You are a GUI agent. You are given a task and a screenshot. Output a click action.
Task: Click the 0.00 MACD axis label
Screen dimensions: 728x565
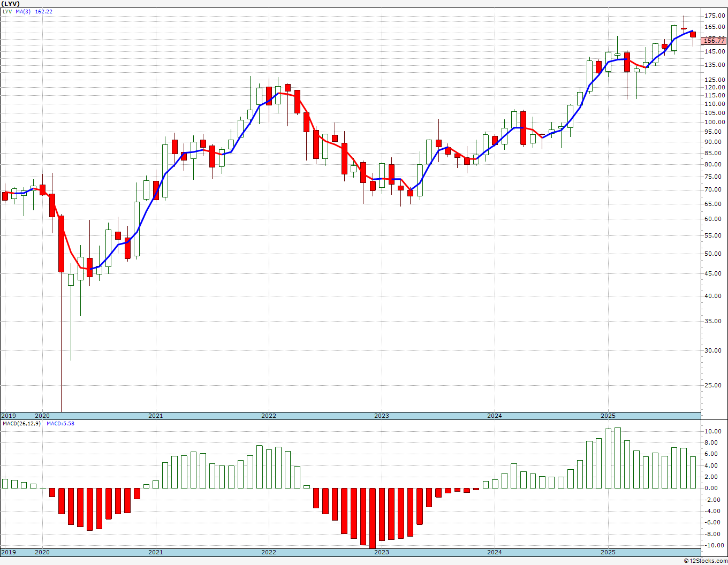[x=711, y=488]
